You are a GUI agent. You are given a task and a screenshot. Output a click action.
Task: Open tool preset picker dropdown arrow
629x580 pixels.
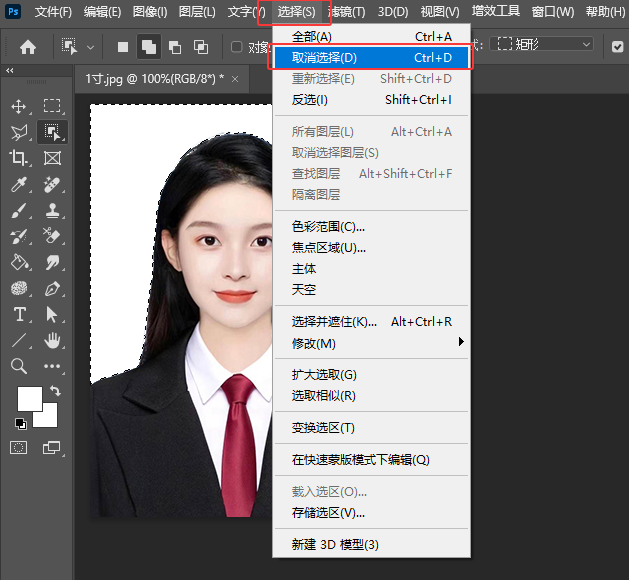91,46
